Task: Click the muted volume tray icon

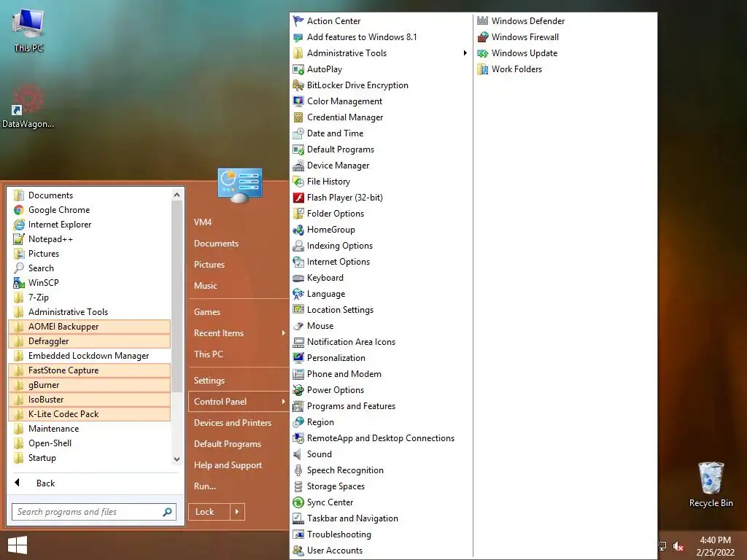Action: pyautogui.click(x=678, y=546)
